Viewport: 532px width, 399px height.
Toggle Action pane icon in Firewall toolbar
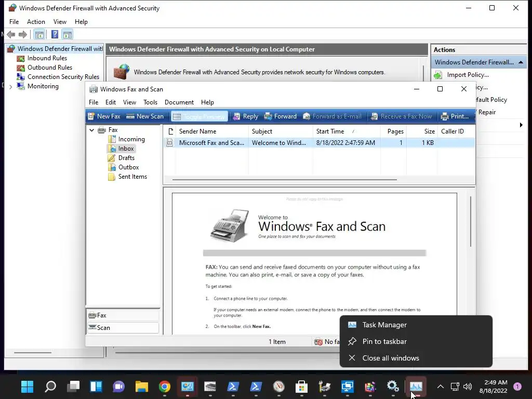pyautogui.click(x=68, y=34)
